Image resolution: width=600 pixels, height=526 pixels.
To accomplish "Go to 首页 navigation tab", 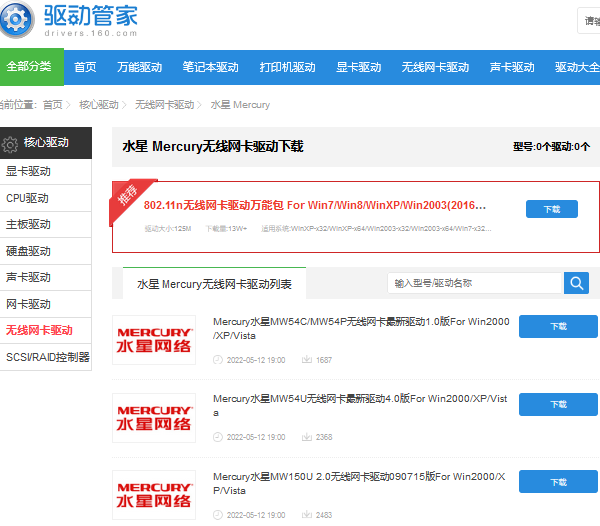I will (x=86, y=67).
